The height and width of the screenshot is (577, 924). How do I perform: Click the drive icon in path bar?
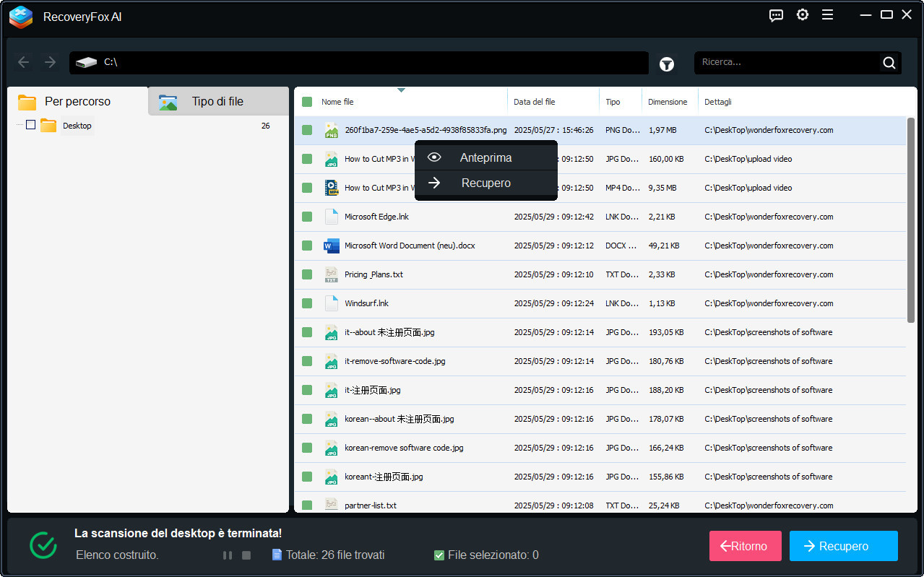86,63
